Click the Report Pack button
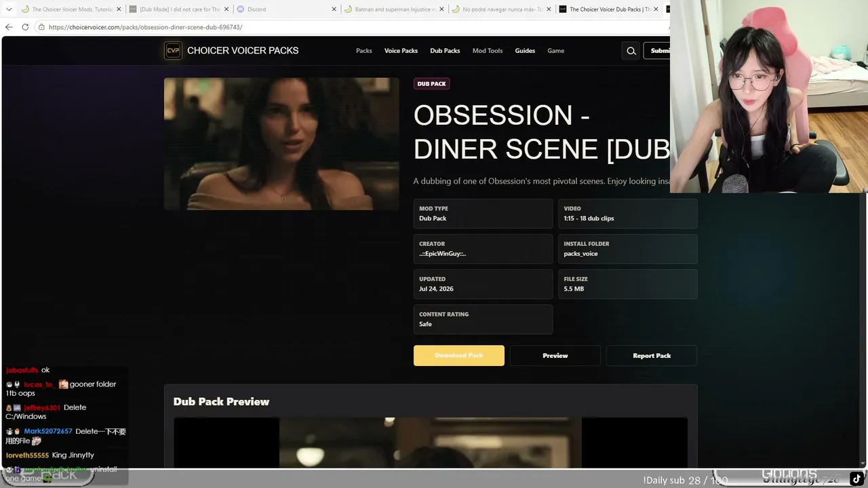 tap(652, 356)
